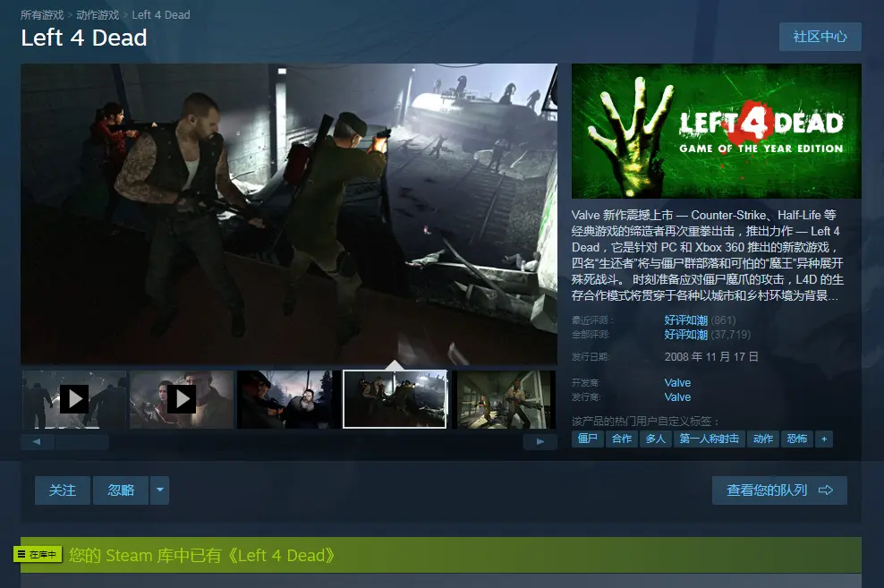This screenshot has height=588, width=884.
Task: Click the Left 4 Dead Game of the Year header image
Action: click(716, 131)
